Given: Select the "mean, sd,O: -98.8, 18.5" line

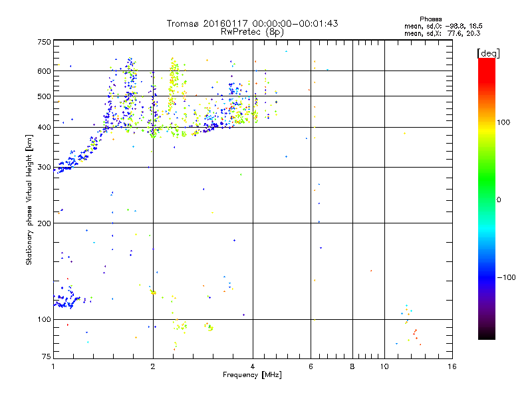Looking at the screenshot, I should [444, 26].
